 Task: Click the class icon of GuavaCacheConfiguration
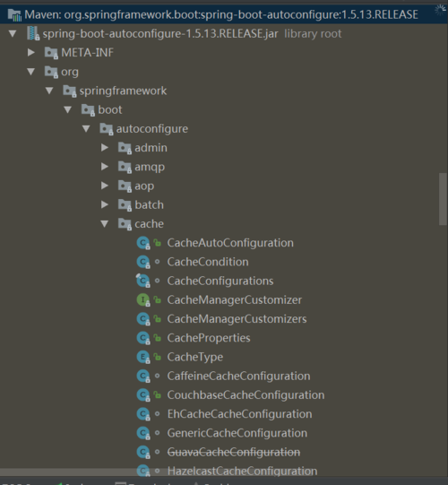point(143,452)
